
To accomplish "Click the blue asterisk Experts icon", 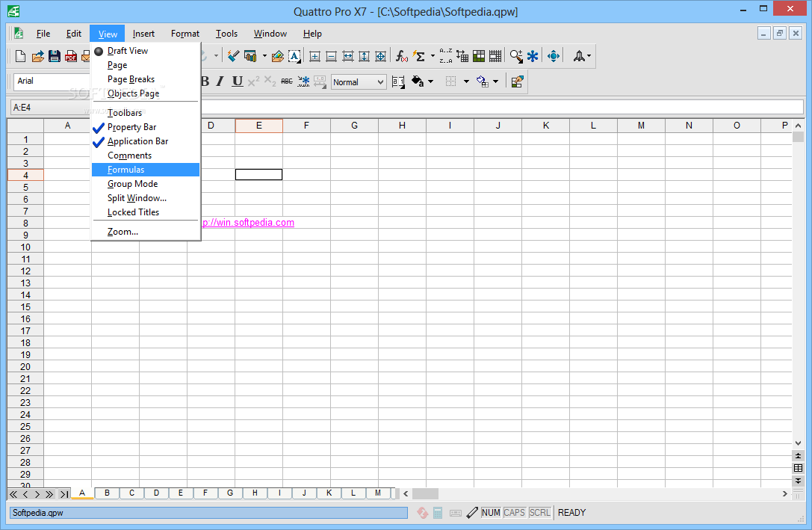I will (x=533, y=56).
